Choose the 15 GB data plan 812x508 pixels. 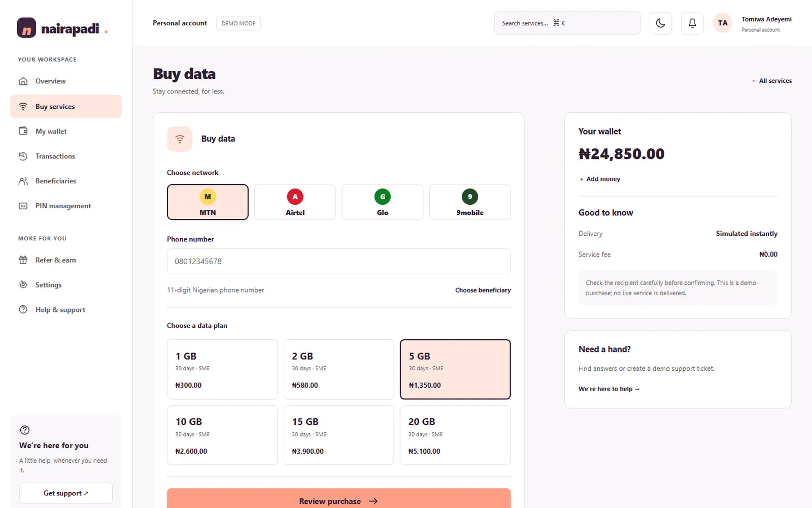(x=339, y=435)
